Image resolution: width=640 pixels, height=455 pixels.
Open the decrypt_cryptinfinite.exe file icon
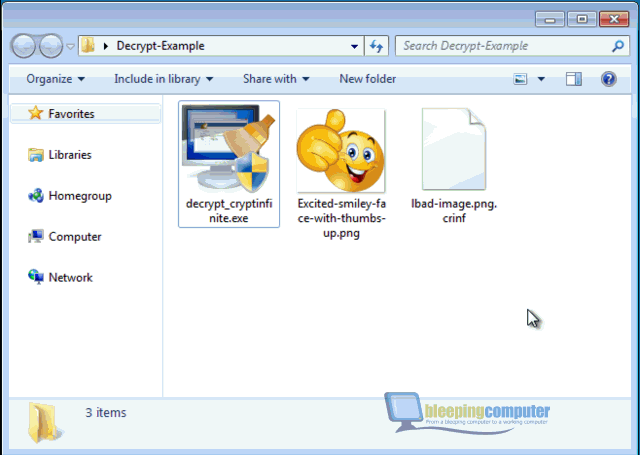pos(228,148)
